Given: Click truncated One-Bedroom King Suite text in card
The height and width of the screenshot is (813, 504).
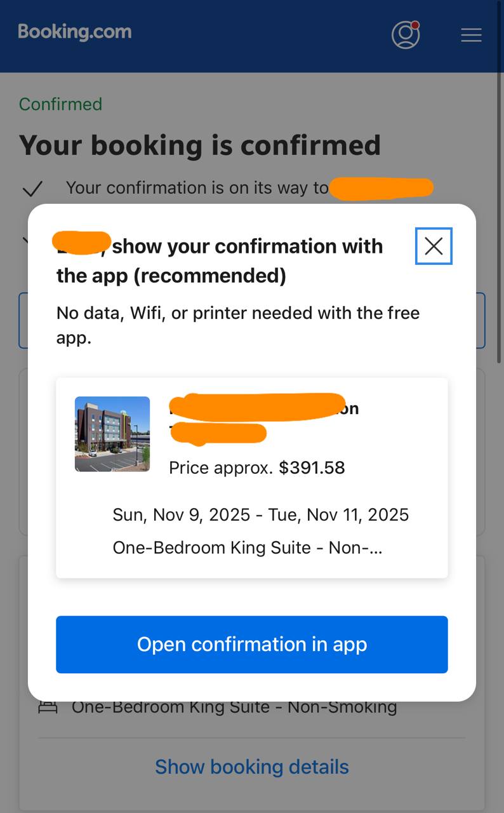Looking at the screenshot, I should point(247,548).
